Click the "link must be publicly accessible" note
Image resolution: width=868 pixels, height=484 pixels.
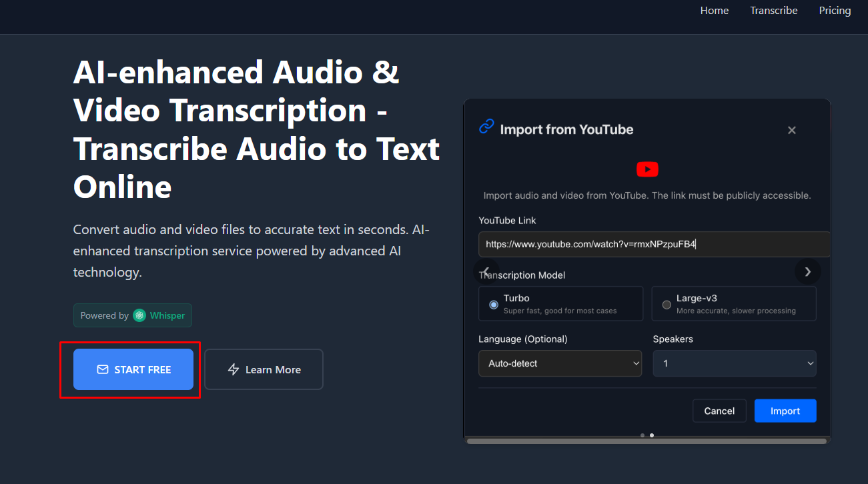click(647, 195)
